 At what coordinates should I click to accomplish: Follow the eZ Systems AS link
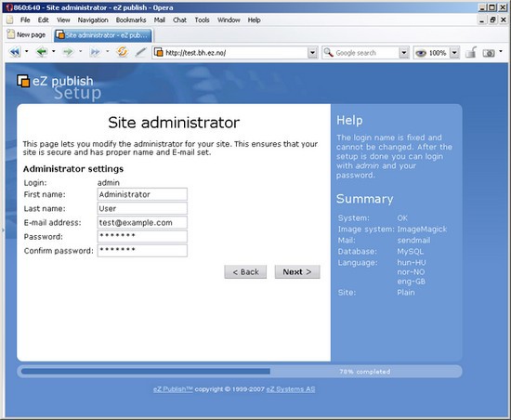[x=291, y=389]
